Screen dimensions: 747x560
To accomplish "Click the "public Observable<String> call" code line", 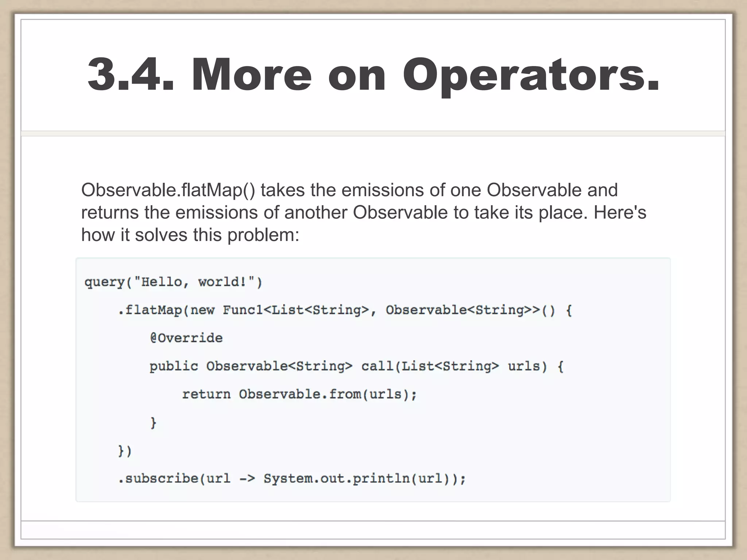I will [x=356, y=366].
